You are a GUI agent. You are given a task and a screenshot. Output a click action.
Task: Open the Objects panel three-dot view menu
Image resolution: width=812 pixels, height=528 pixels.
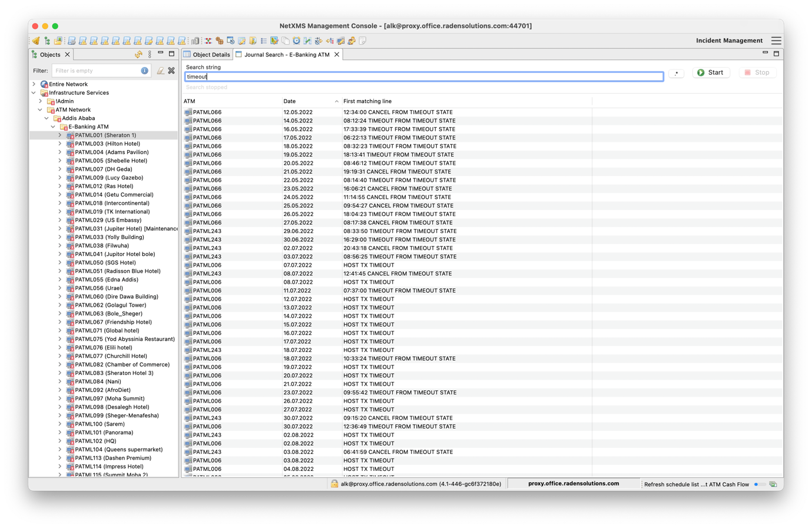tap(150, 54)
